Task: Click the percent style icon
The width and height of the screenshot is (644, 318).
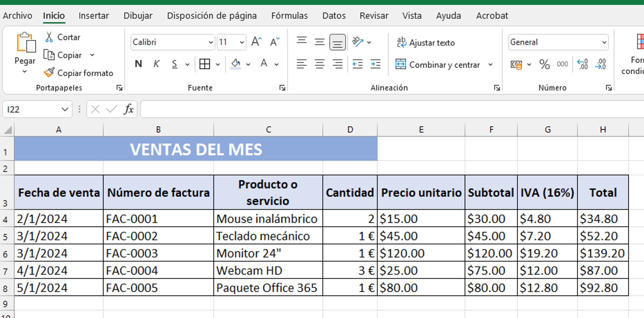Action: coord(544,64)
